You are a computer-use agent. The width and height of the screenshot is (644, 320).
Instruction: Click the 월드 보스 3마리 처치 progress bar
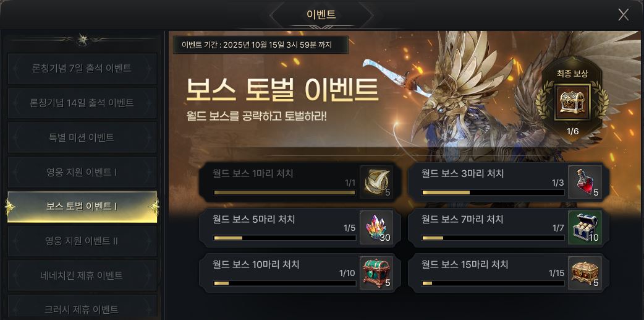(493, 192)
